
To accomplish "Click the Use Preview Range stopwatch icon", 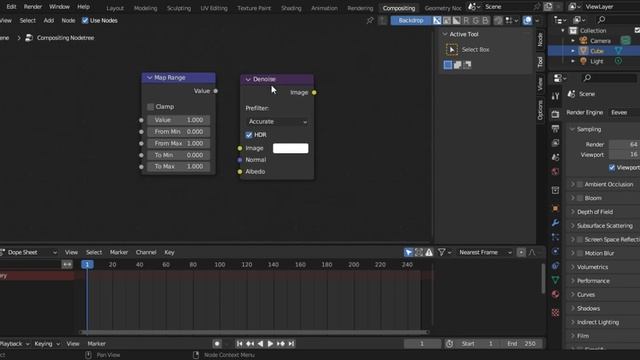I will click(x=449, y=344).
